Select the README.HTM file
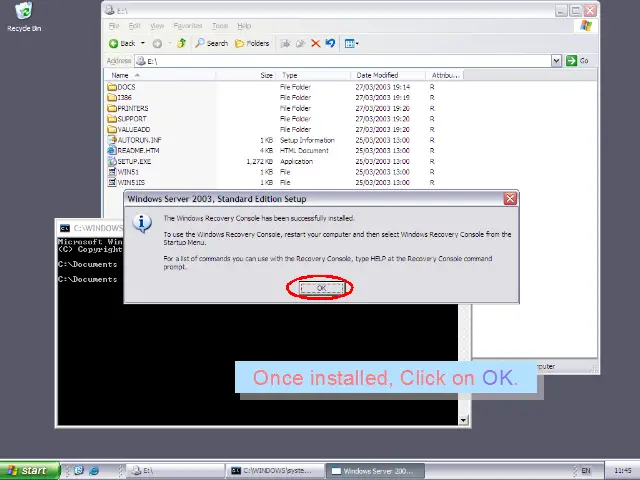640x480 pixels. (133, 151)
